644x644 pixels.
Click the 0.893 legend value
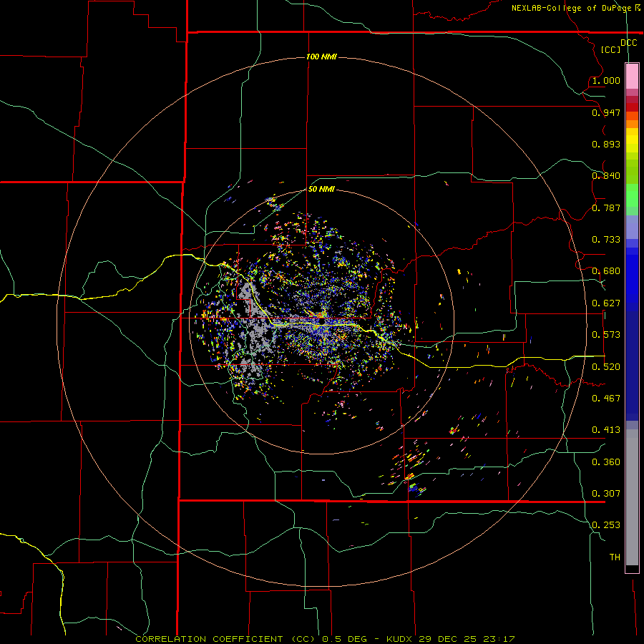coord(606,144)
